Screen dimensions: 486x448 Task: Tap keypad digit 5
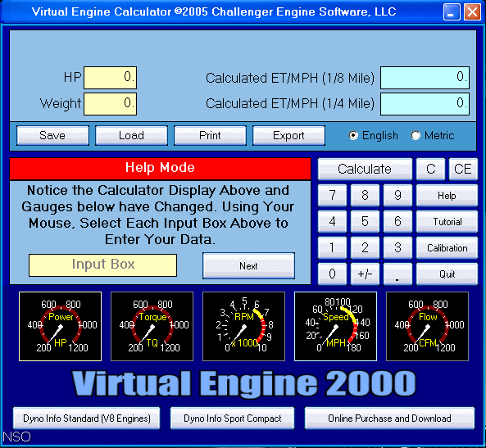[365, 221]
